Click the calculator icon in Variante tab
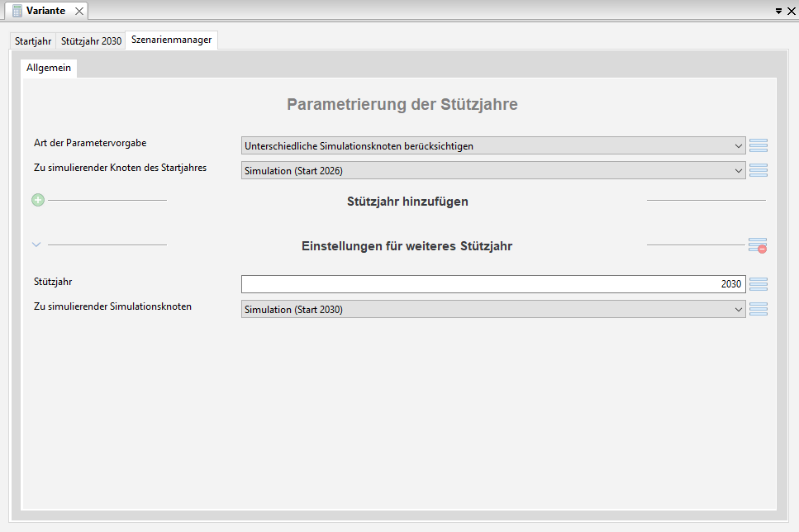The image size is (799, 532). (17, 11)
